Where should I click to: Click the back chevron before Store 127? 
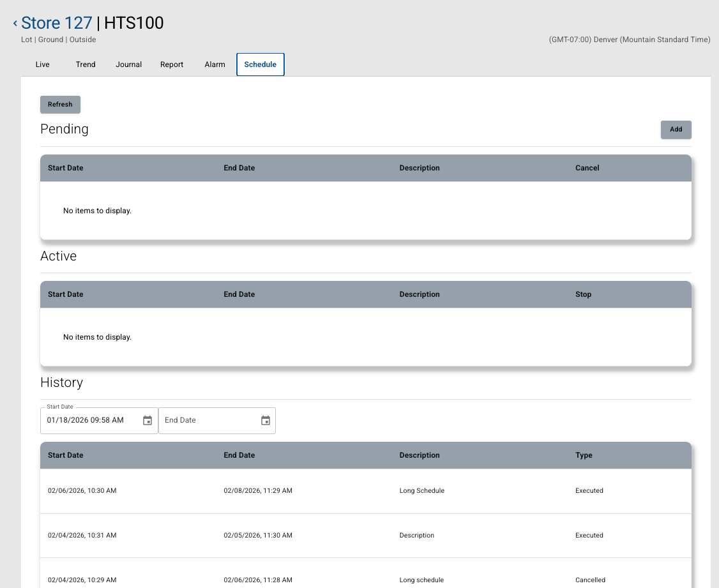[15, 24]
